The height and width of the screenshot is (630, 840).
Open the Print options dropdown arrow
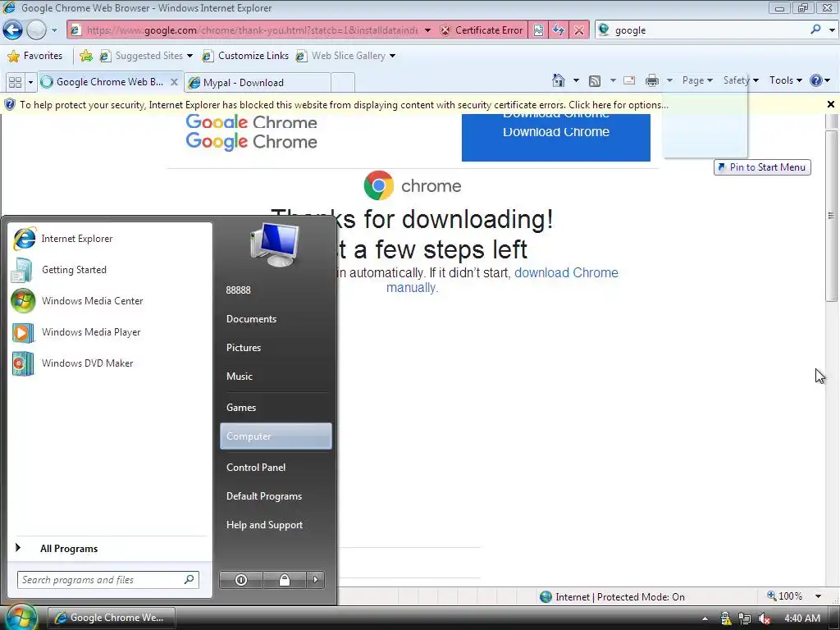(669, 81)
